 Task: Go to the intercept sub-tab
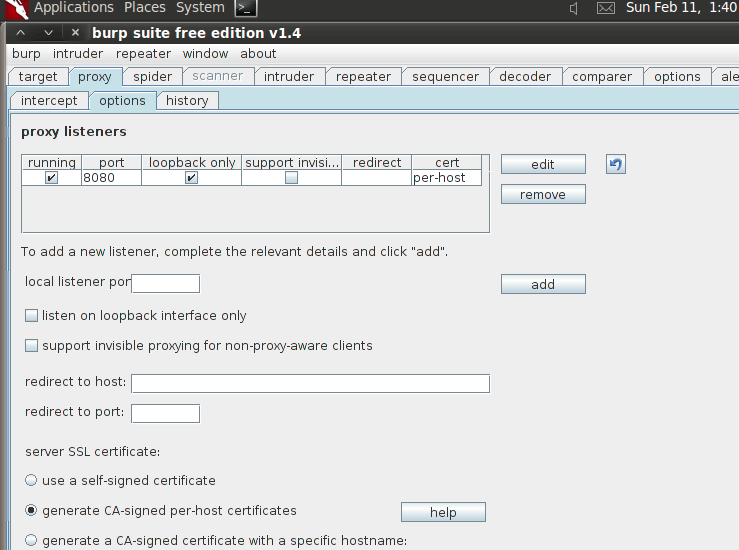[x=49, y=101]
